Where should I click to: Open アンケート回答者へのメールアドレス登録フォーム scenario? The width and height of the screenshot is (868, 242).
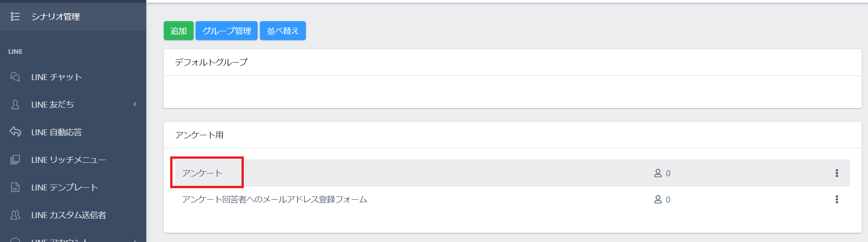274,199
